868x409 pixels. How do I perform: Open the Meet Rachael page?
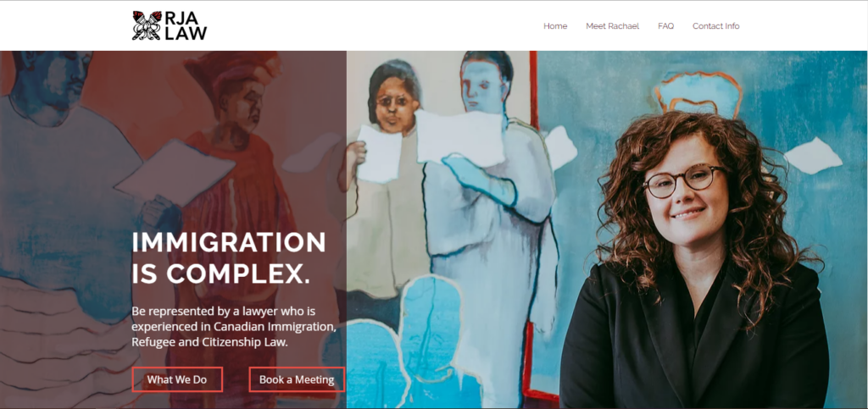pos(612,26)
